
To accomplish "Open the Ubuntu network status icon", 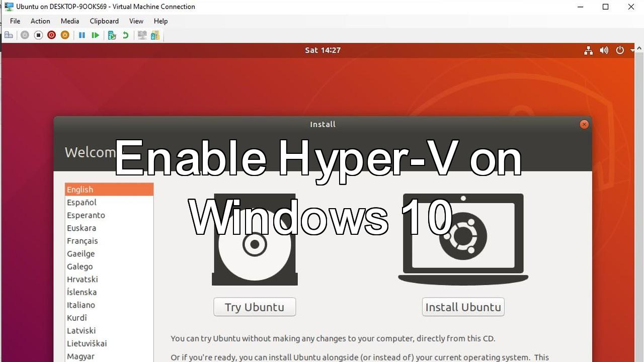I will (588, 50).
